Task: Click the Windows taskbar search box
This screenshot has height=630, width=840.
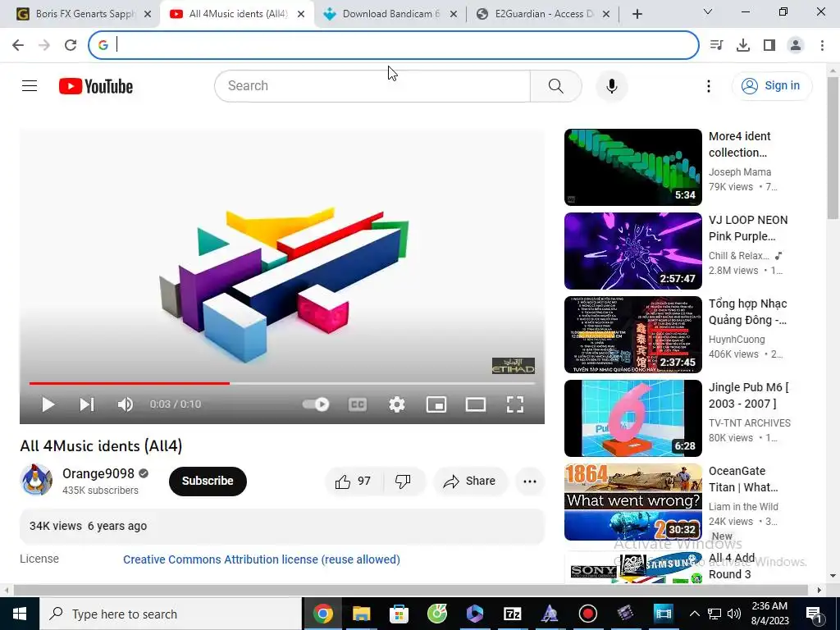Action: coord(171,614)
